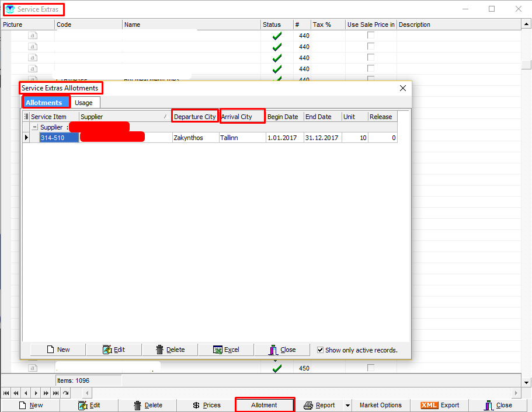Click the New button in the Allotments dialog
The image size is (532, 412).
pos(58,350)
